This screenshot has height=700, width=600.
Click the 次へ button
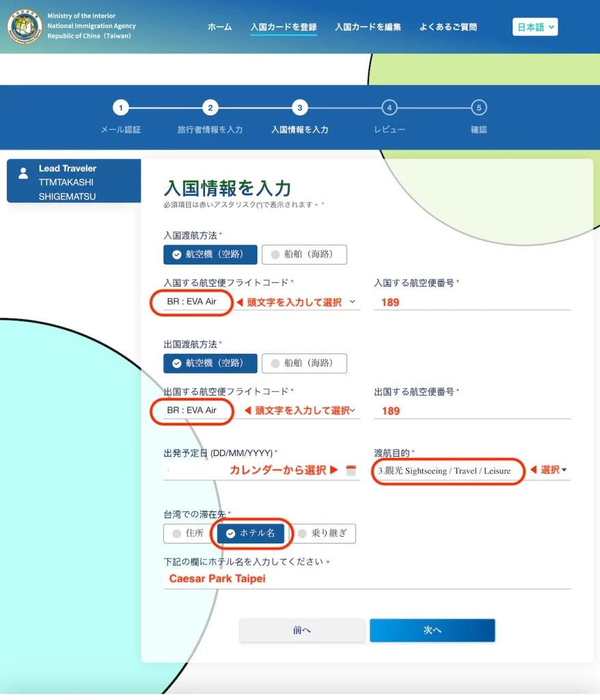tap(432, 630)
